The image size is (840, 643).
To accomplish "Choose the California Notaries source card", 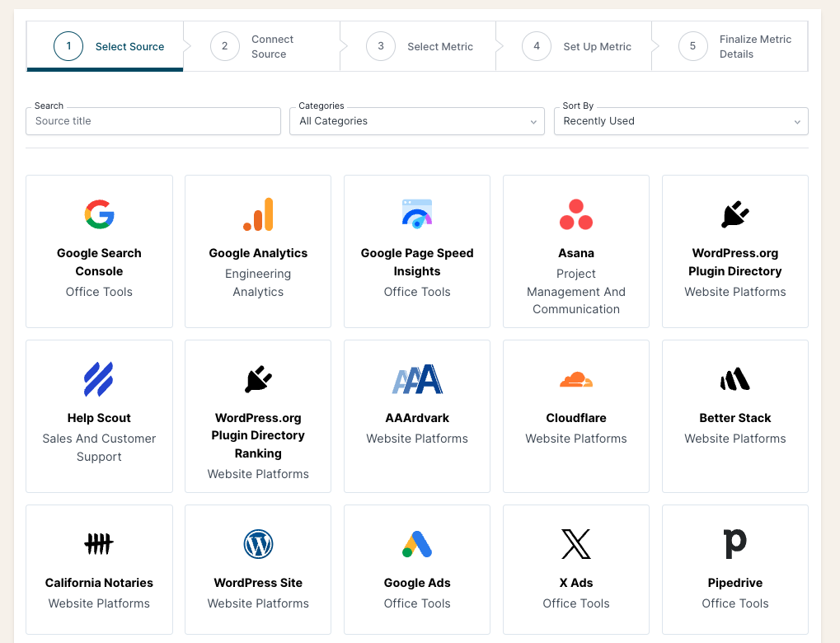I will click(99, 569).
